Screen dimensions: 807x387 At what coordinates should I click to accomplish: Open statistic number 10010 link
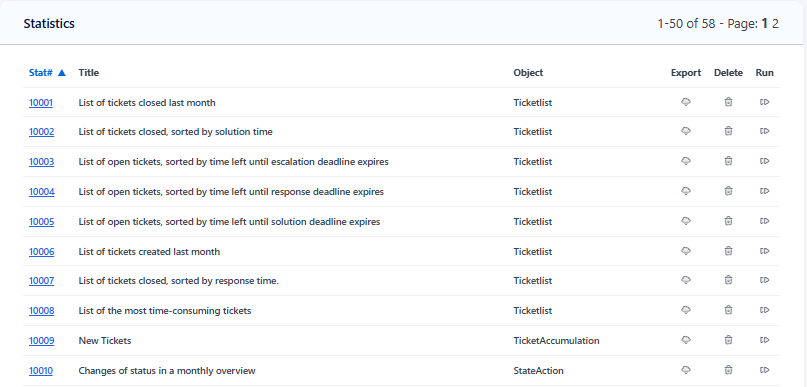click(x=41, y=370)
